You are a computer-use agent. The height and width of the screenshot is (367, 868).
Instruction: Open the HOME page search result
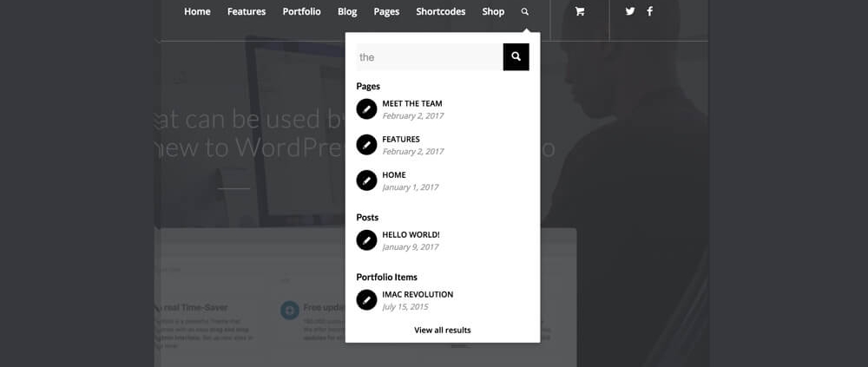[394, 175]
